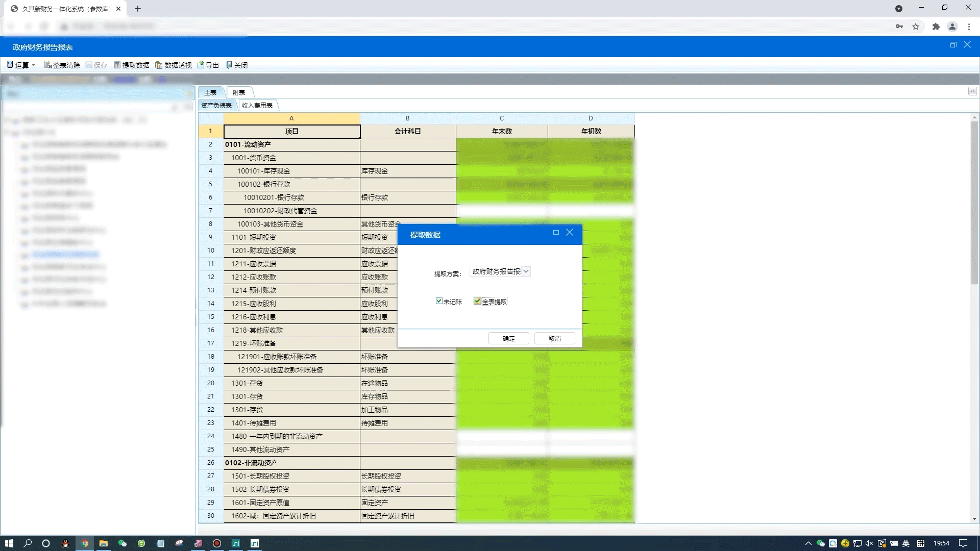The width and height of the screenshot is (980, 551).
Task: Switch to the 收入费用表 tab
Action: pyautogui.click(x=257, y=105)
